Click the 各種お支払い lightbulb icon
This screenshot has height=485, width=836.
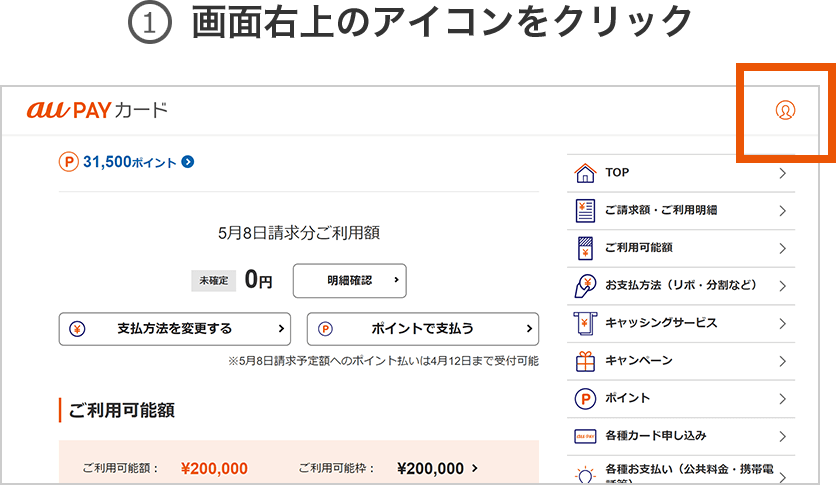click(x=585, y=474)
